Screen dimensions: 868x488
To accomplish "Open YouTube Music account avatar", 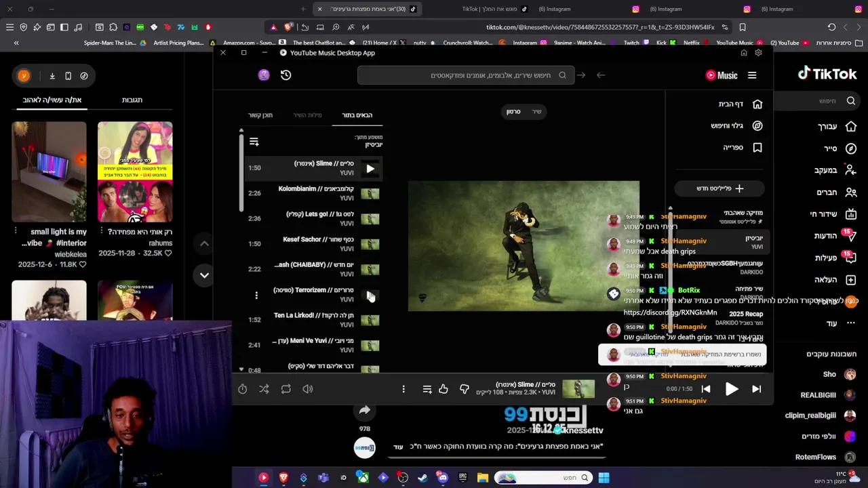I will coord(264,75).
